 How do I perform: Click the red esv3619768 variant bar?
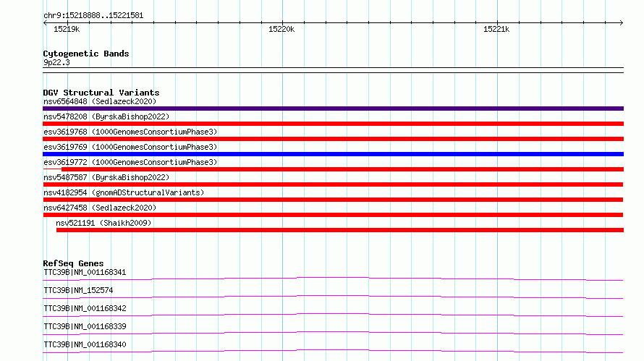(x=333, y=139)
